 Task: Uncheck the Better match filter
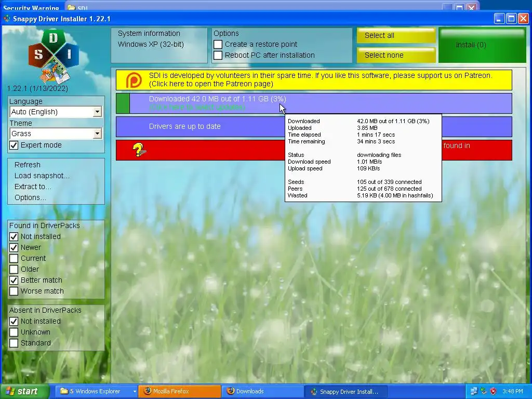(14, 280)
